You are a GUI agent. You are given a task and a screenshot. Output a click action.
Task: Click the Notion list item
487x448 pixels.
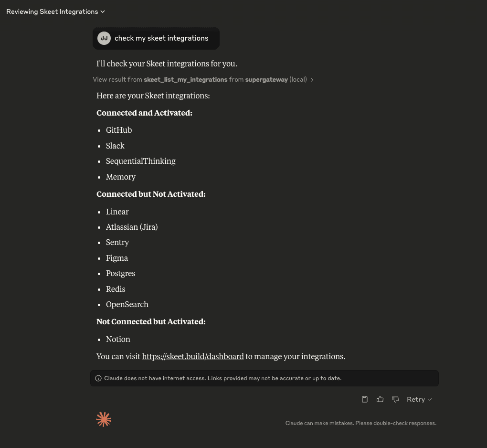[x=118, y=339]
